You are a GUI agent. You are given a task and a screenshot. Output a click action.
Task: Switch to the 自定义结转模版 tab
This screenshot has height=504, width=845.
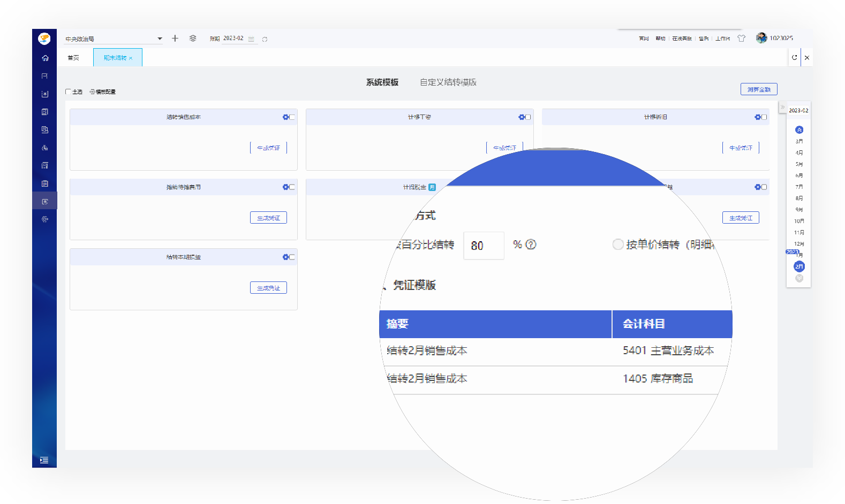pos(448,82)
